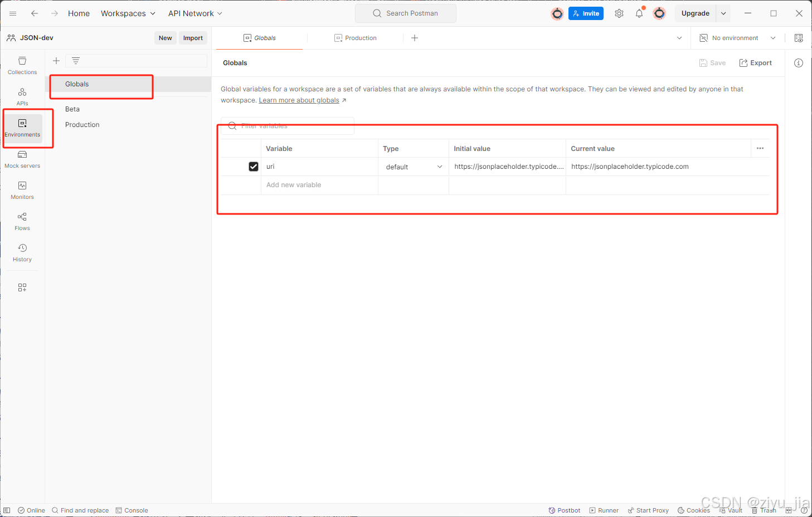Screen dimensions: 812x517
Task: Switch to the Globals tab
Action: 260,38
